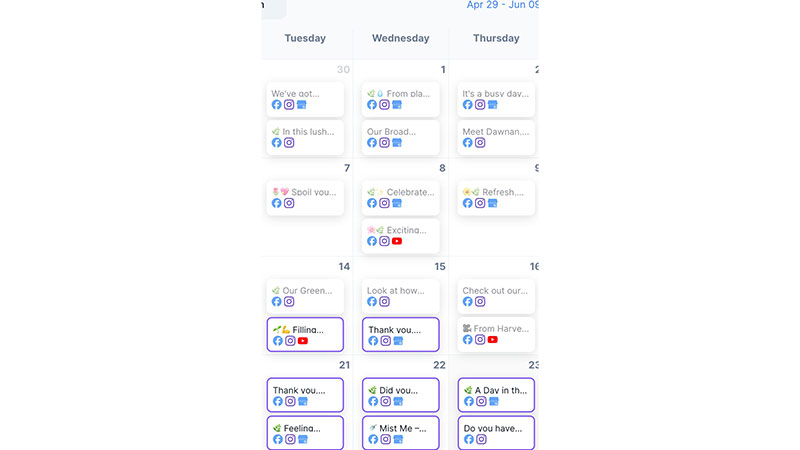The width and height of the screenshot is (800, 450).
Task: Open the Celebrate post on the 8th
Action: (401, 197)
